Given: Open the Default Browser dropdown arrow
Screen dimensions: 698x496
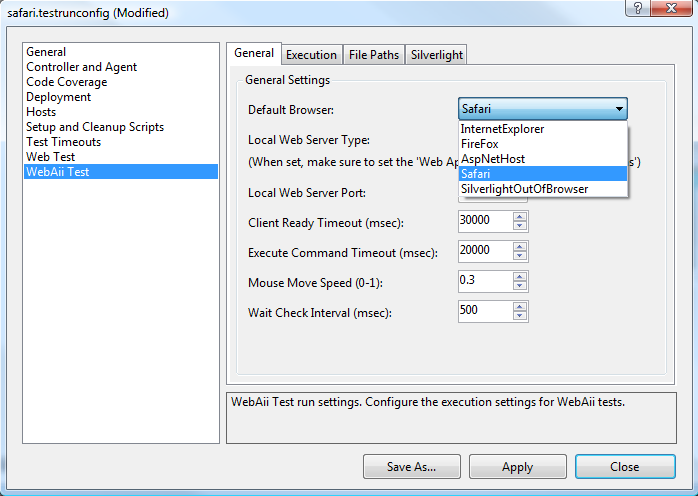Looking at the screenshot, I should click(x=620, y=109).
